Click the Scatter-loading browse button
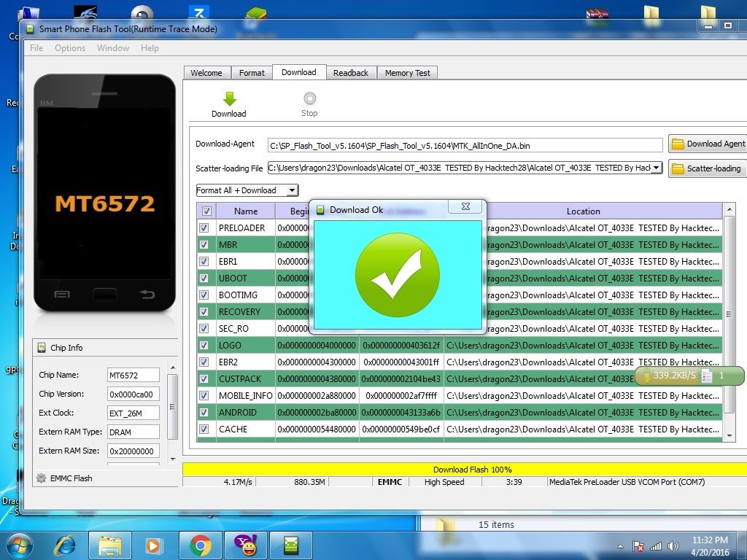 [706, 168]
